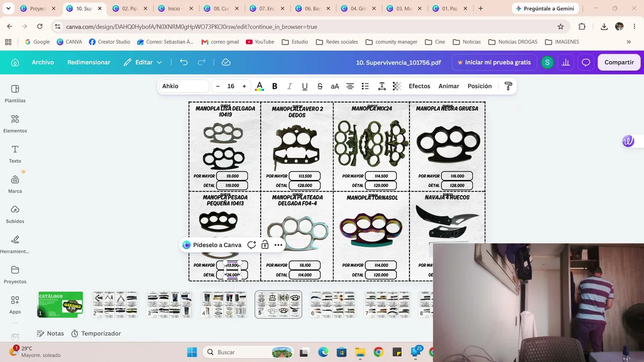Toggle italic formatting
The image size is (644, 362).
pyautogui.click(x=290, y=86)
